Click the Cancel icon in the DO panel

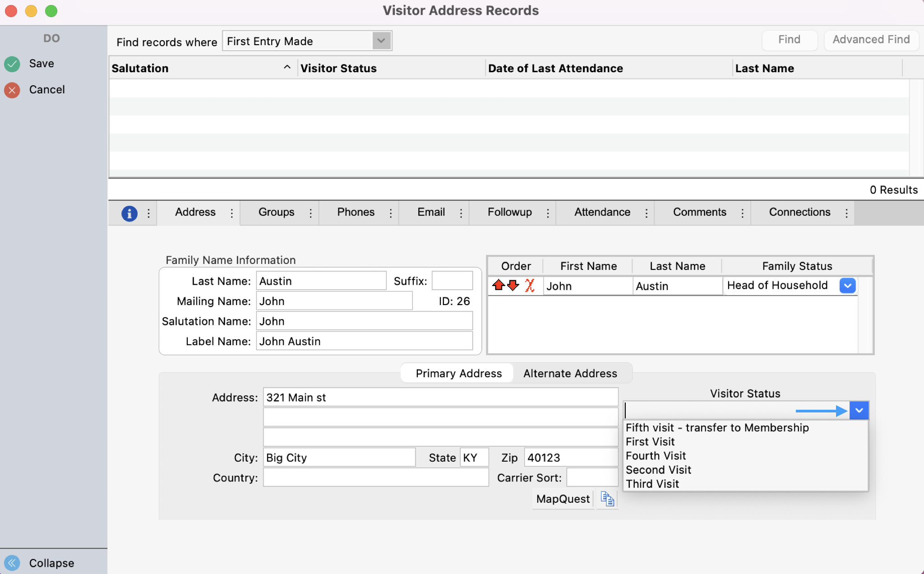click(12, 90)
